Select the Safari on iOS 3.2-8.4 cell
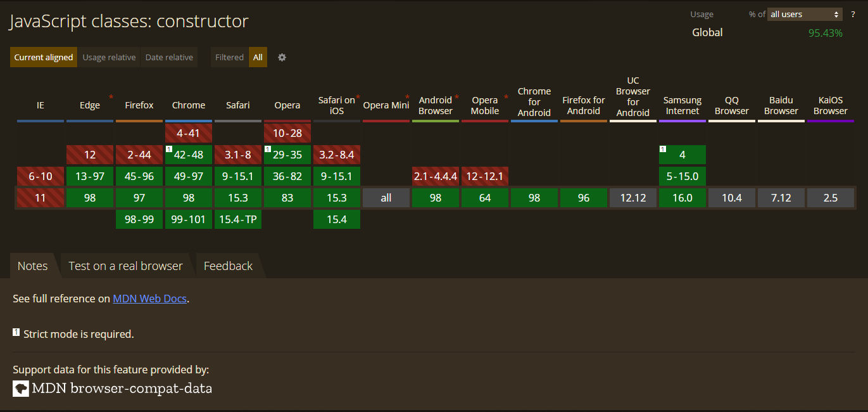Viewport: 868px width, 412px height. coord(337,155)
